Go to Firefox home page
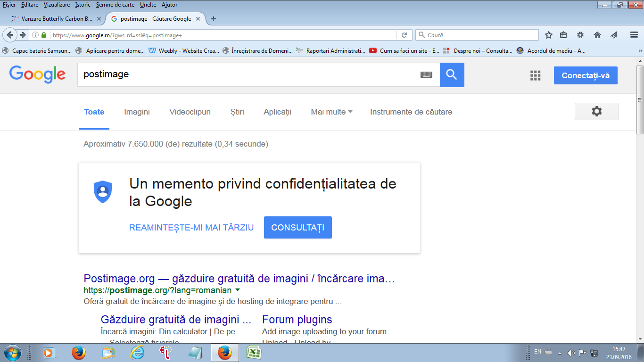 [x=597, y=35]
